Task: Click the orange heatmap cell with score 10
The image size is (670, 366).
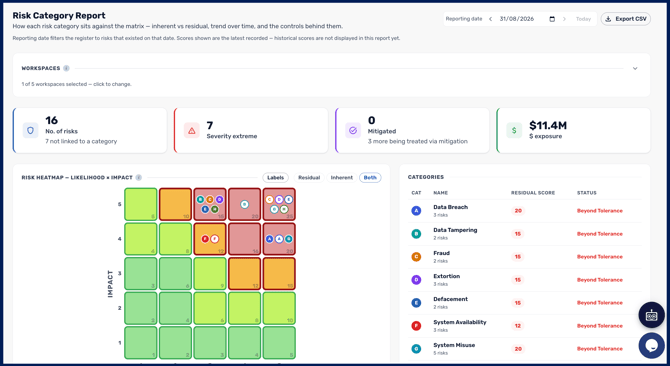Action: coord(175,205)
